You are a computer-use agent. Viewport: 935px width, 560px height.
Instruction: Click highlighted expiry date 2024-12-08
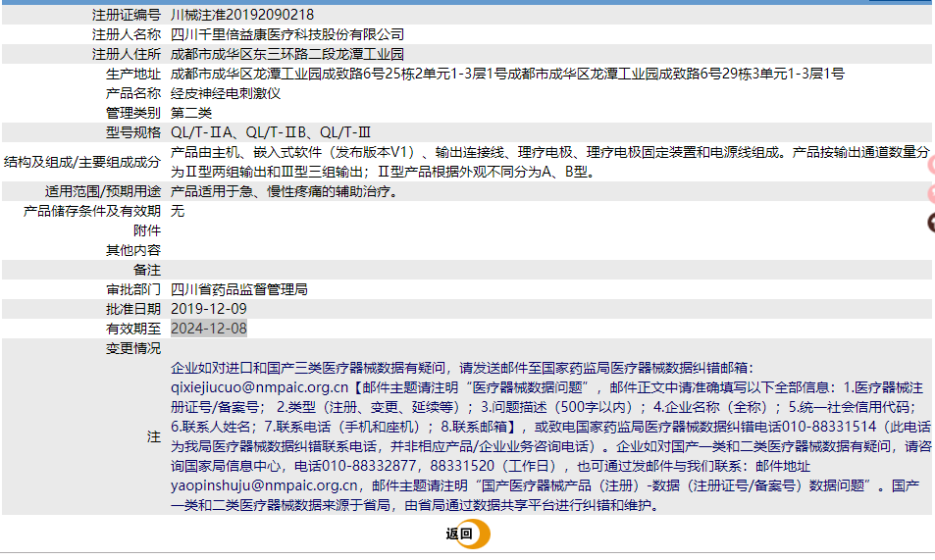(209, 329)
